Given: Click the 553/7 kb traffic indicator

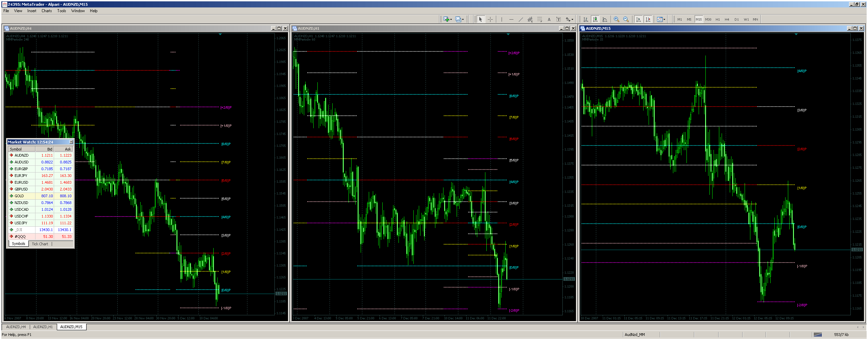Looking at the screenshot, I should (x=841, y=335).
